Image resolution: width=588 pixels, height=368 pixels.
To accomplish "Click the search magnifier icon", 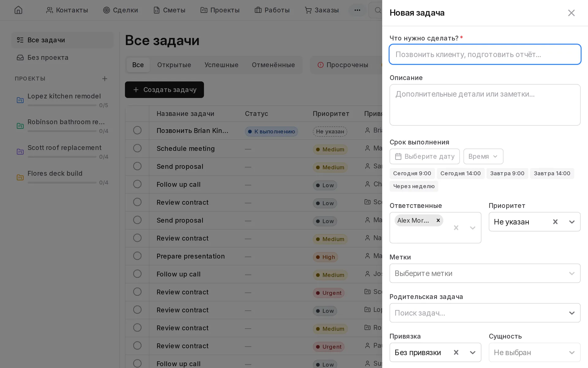I will pos(378,10).
